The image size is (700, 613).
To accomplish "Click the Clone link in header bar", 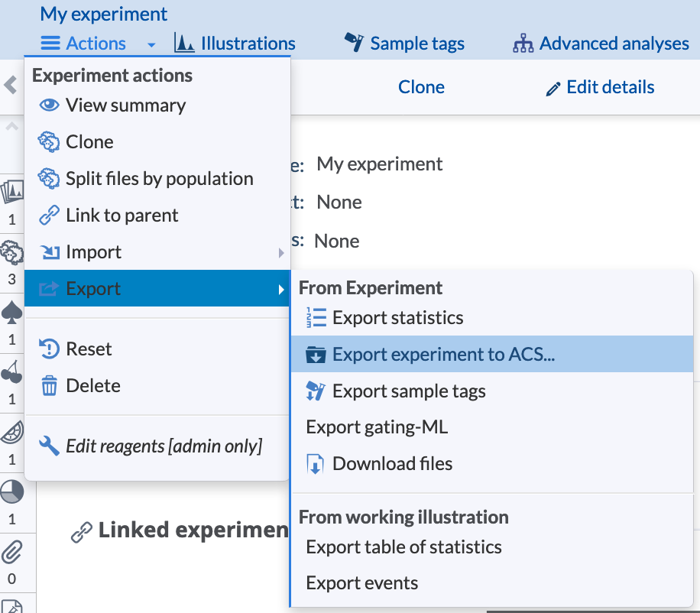I will click(421, 87).
